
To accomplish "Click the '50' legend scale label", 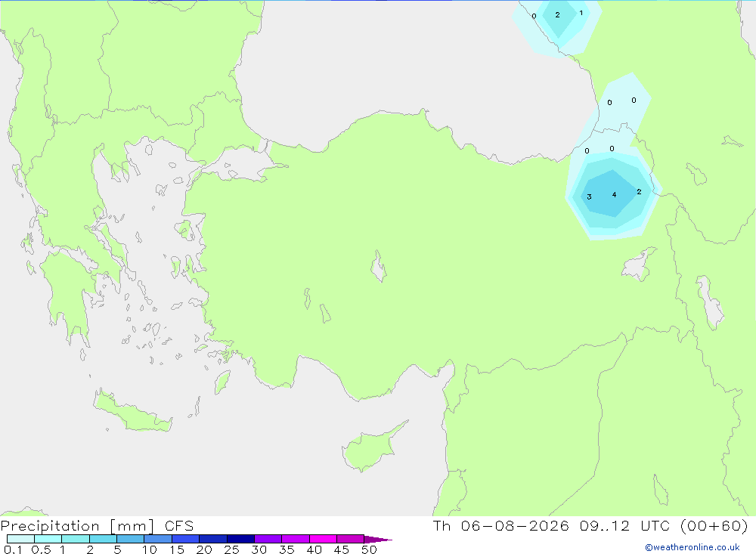I will coord(369,549).
